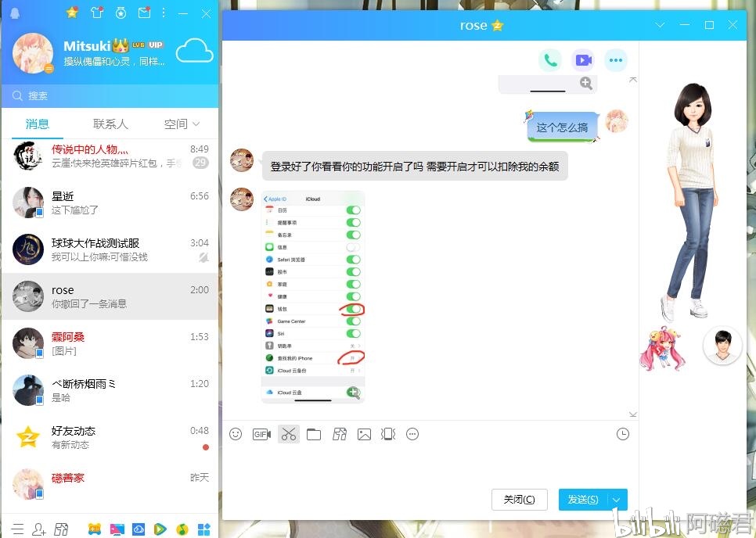The image size is (756, 538).
Task: View message history clock icon
Action: [x=622, y=434]
